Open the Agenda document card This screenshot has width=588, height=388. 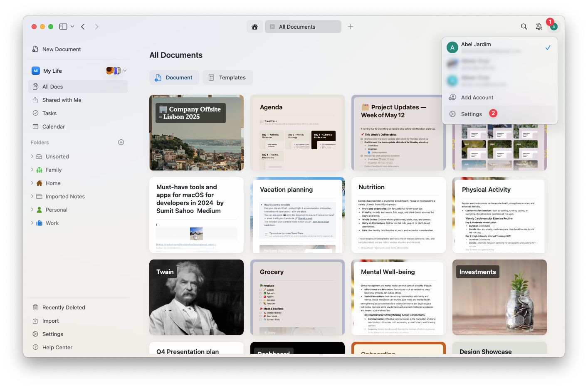pyautogui.click(x=297, y=133)
